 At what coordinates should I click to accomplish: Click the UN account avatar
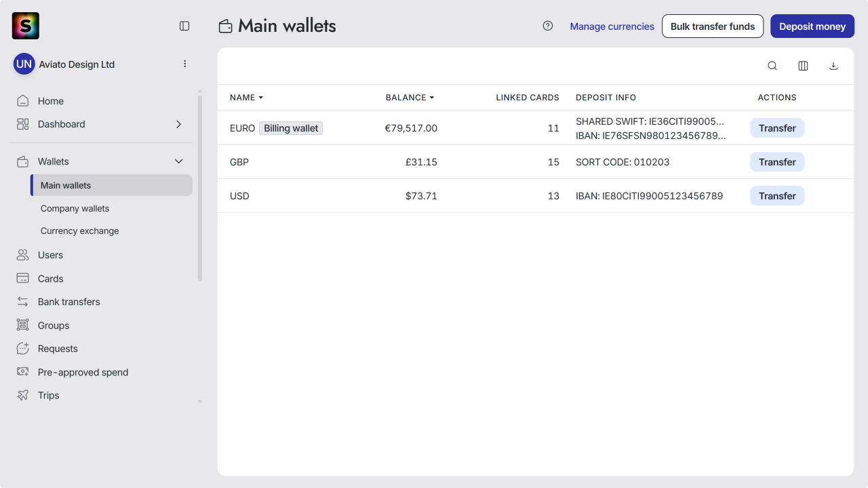[x=24, y=64]
